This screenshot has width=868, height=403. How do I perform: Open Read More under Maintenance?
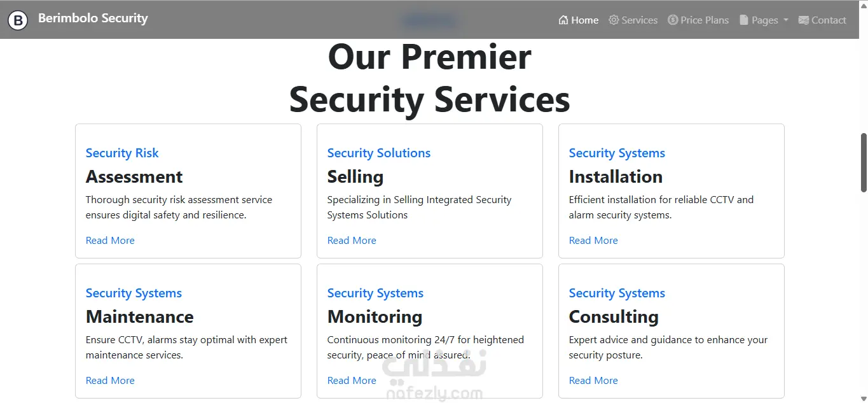coord(110,381)
